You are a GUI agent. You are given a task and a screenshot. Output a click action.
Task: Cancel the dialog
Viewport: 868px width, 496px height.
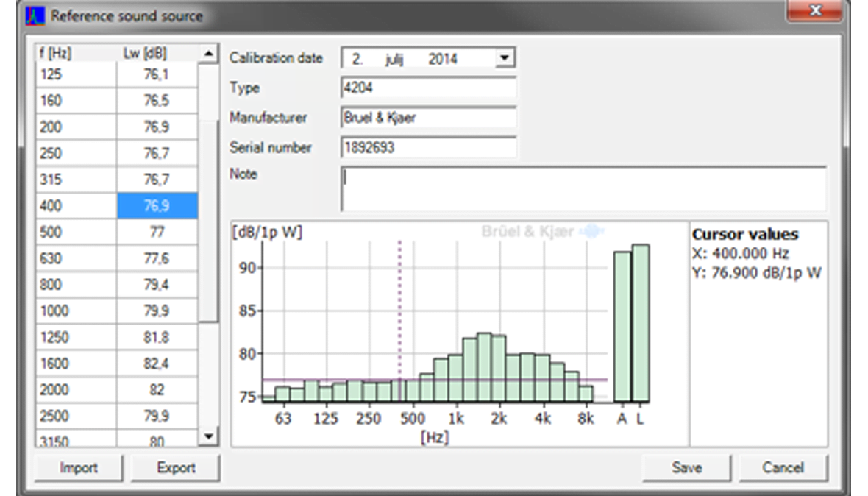pyautogui.click(x=783, y=468)
